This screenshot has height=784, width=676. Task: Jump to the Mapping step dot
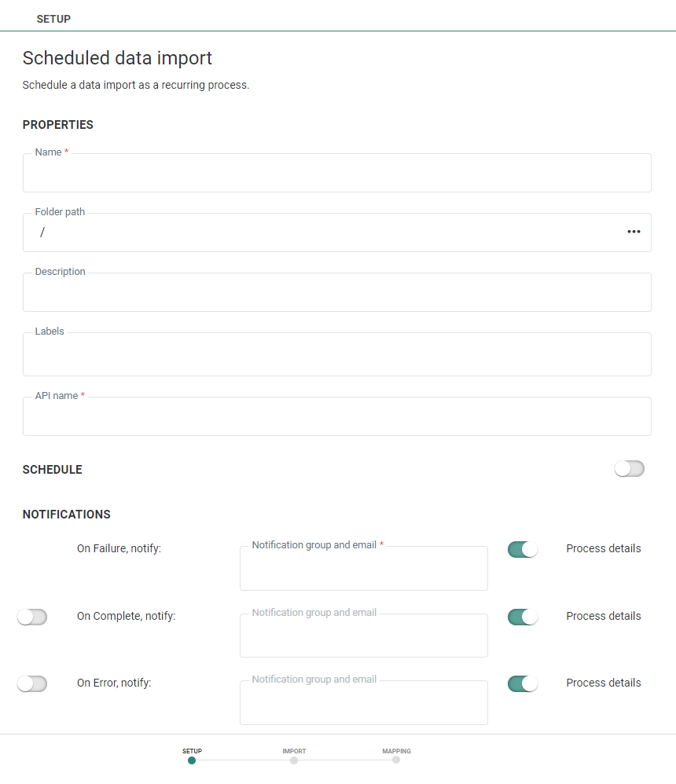(396, 760)
